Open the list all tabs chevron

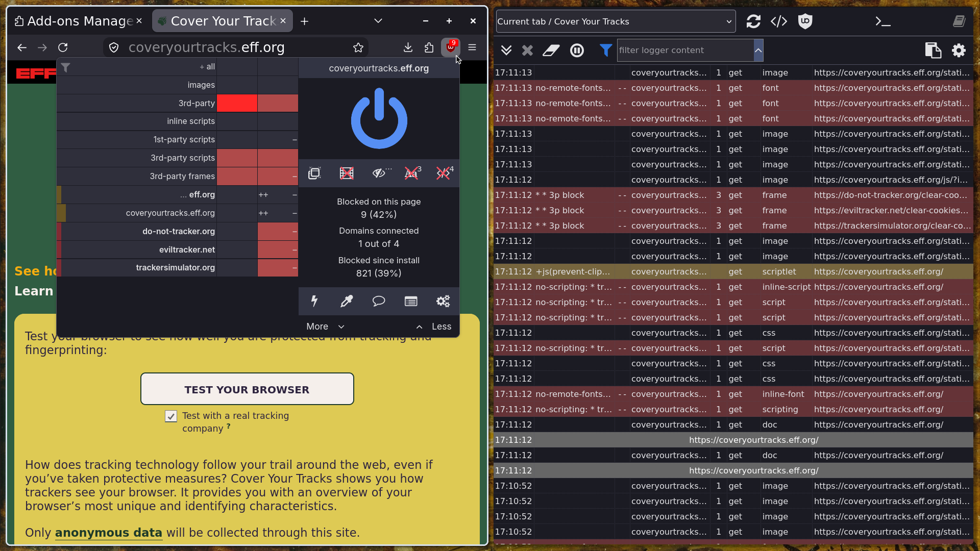click(378, 21)
